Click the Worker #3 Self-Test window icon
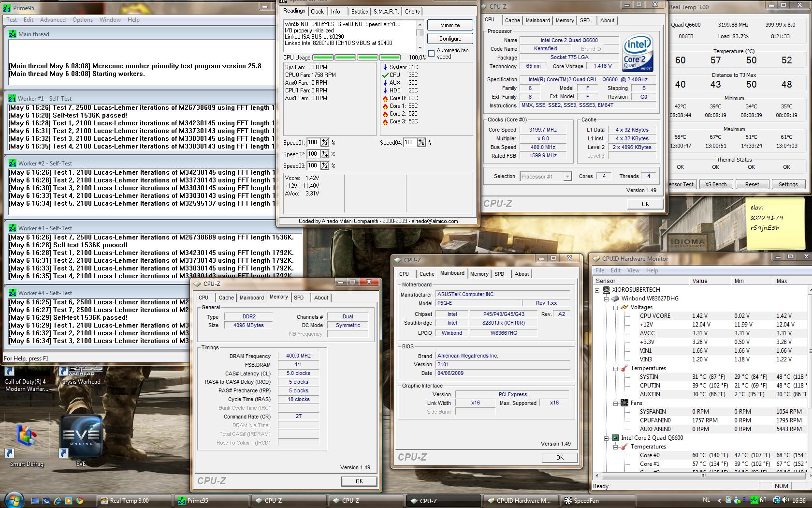812x508 pixels. pos(13,228)
